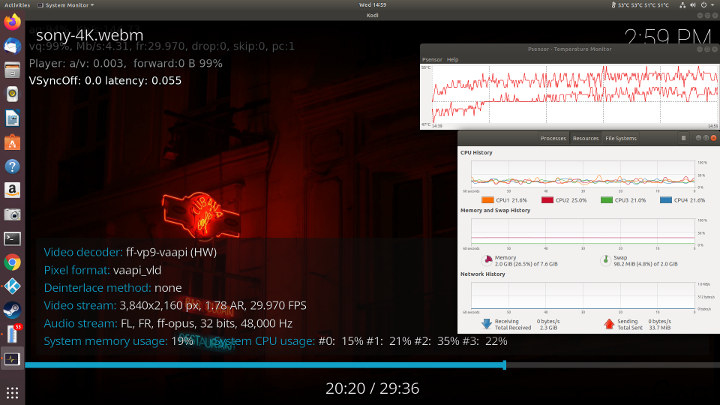This screenshot has height=405, width=720.
Task: Launch Thunderbird mail from the dock
Action: (x=12, y=46)
